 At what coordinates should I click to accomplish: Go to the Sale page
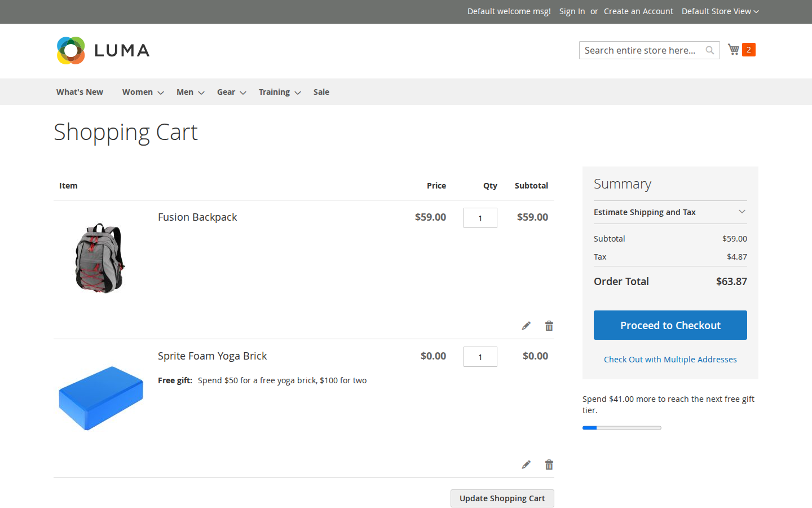click(321, 92)
